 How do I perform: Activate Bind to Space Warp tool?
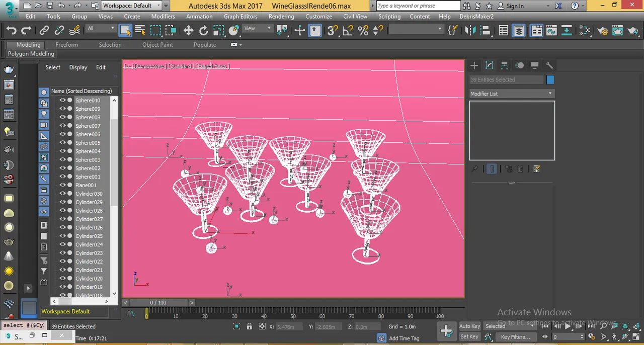(x=74, y=30)
